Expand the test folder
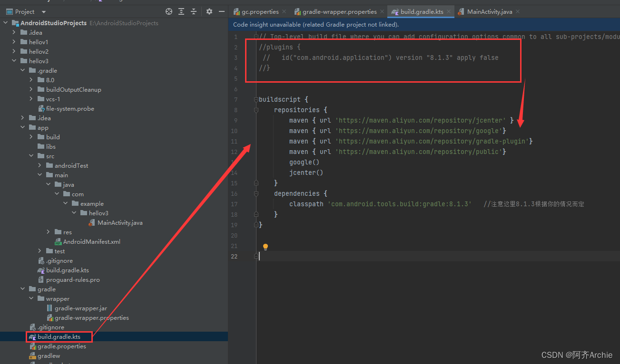 tap(40, 251)
